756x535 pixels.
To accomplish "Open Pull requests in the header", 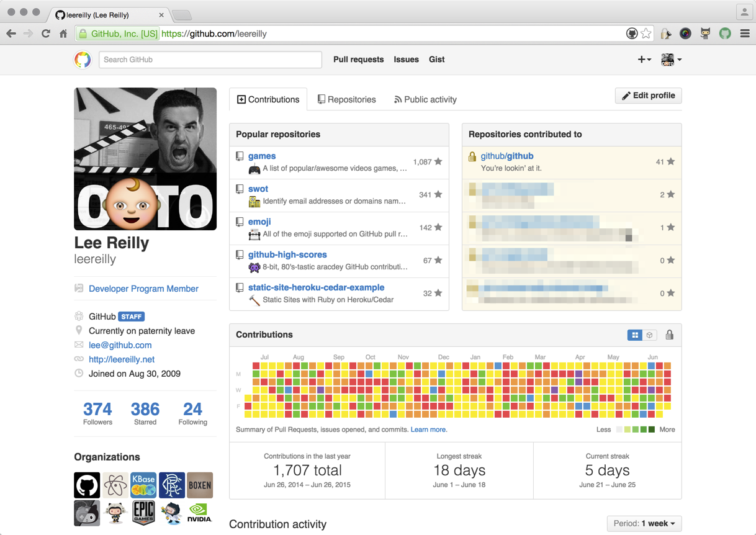I will (359, 60).
